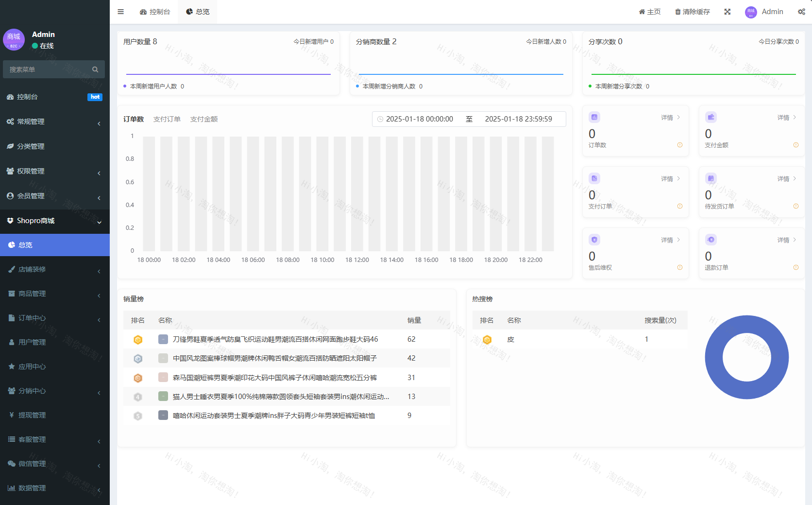Image resolution: width=812 pixels, height=505 pixels.
Task: Expand the 会员管理 sidebar menu
Action: pos(55,196)
